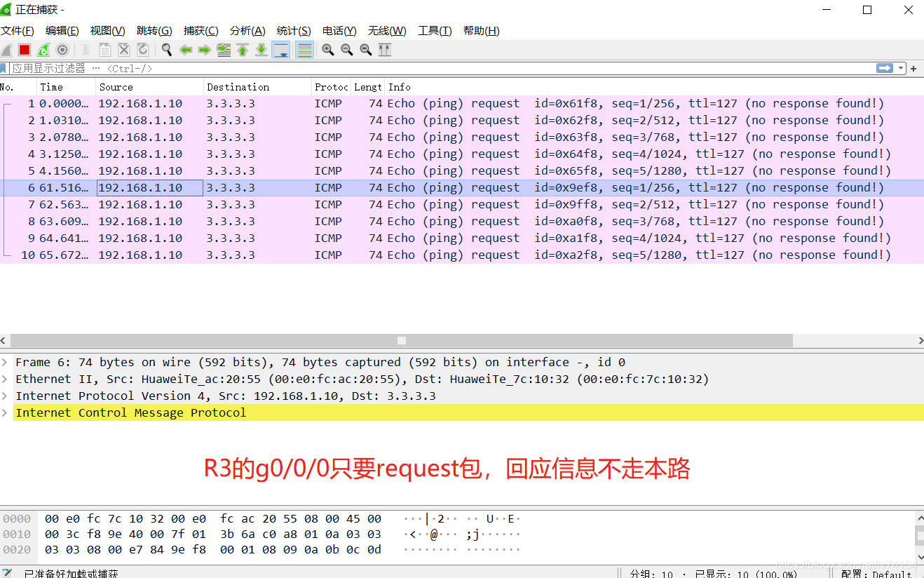Click into the display filter field
This screenshot has height=578, width=924.
[442, 68]
